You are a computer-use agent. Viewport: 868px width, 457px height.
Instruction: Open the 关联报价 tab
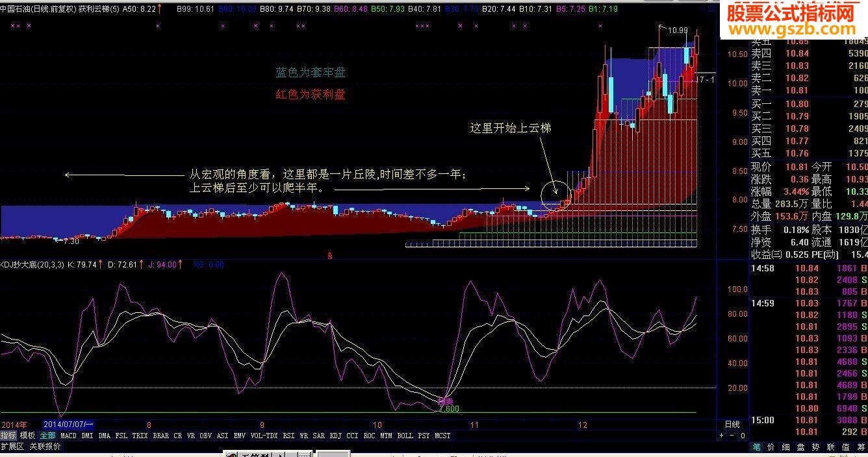45,446
